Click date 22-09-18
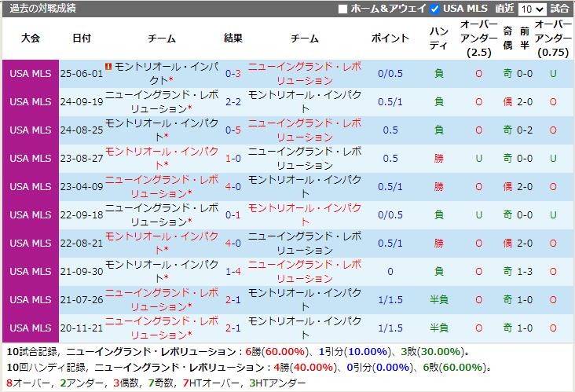Image resolution: width=575 pixels, height=392 pixels. coord(82,215)
